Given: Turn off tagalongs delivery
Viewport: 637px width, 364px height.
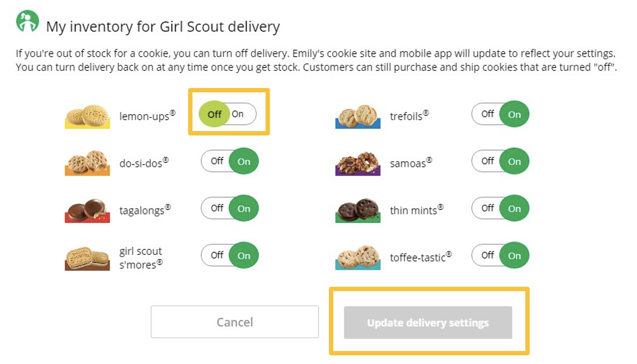Looking at the screenshot, I should coord(216,208).
